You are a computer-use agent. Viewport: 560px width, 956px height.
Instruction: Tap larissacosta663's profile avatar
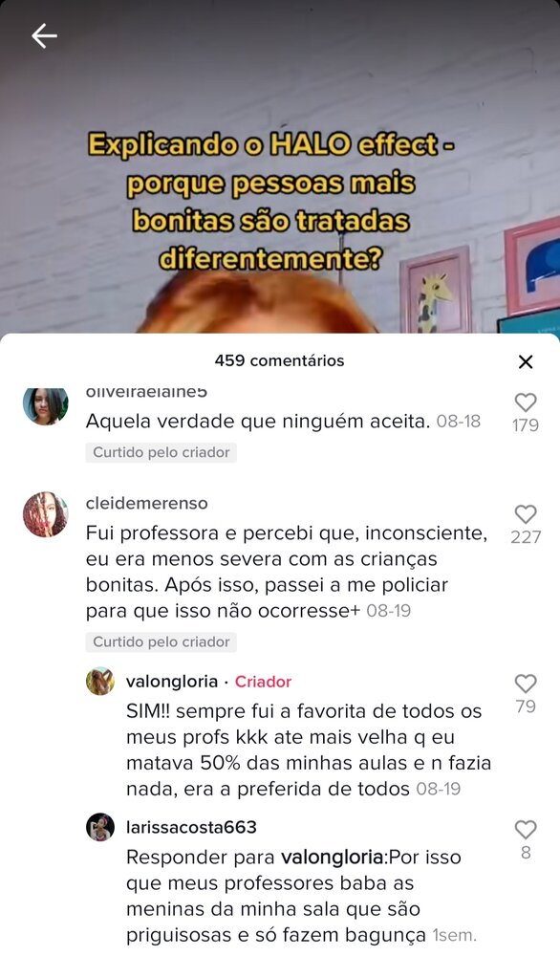tap(100, 827)
